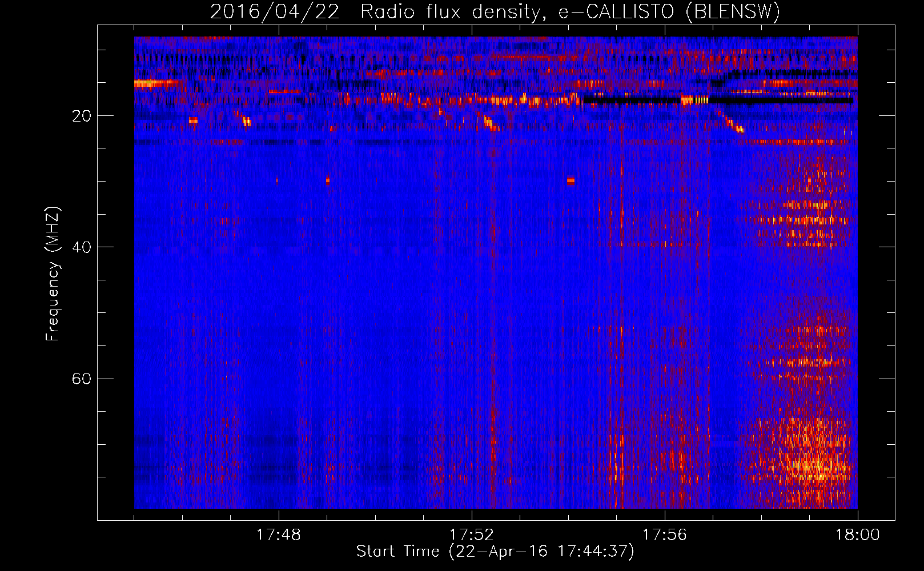
Task: Click the small red spot near 30 MHz at 17:54
Action: point(571,181)
